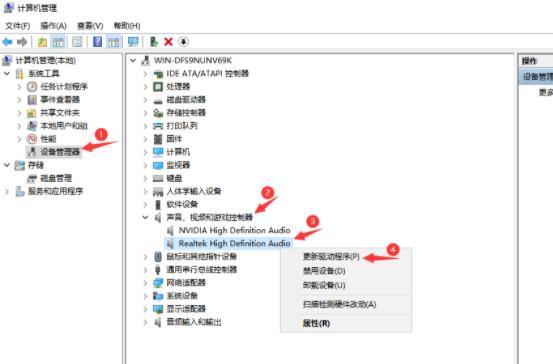
Task: Click the 软件设备 icon
Action: click(158, 205)
